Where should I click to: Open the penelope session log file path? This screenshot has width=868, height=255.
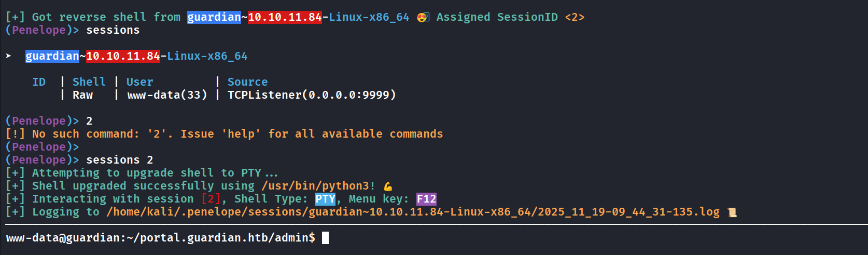click(413, 212)
